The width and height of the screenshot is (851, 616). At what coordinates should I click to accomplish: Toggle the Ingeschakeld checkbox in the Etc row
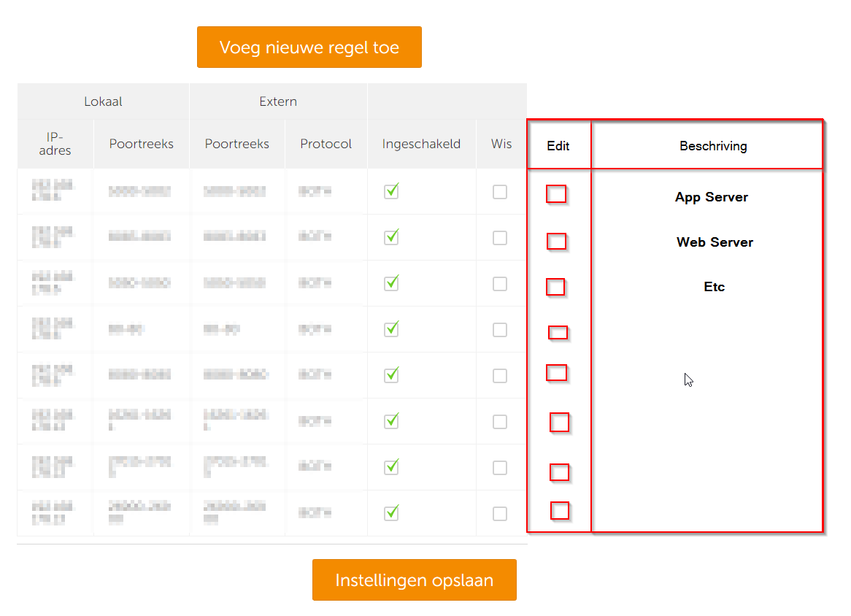[x=391, y=283]
